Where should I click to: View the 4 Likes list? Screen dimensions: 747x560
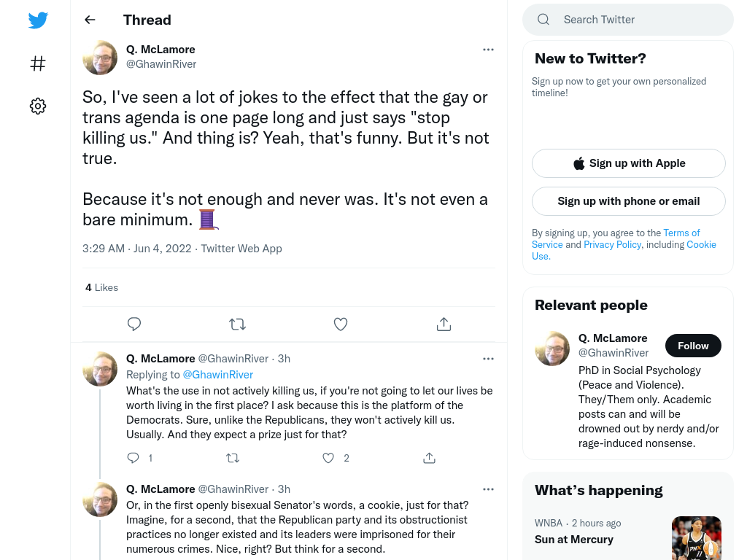[x=101, y=287]
